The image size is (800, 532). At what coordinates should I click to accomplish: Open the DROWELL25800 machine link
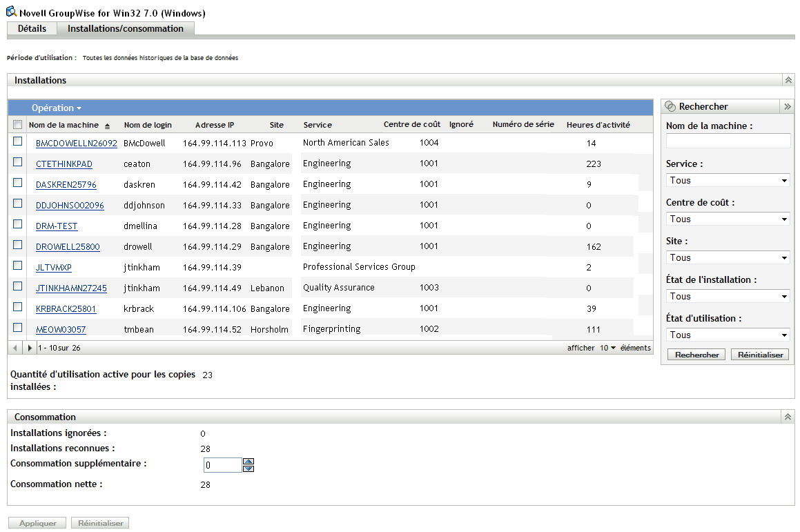click(x=68, y=247)
